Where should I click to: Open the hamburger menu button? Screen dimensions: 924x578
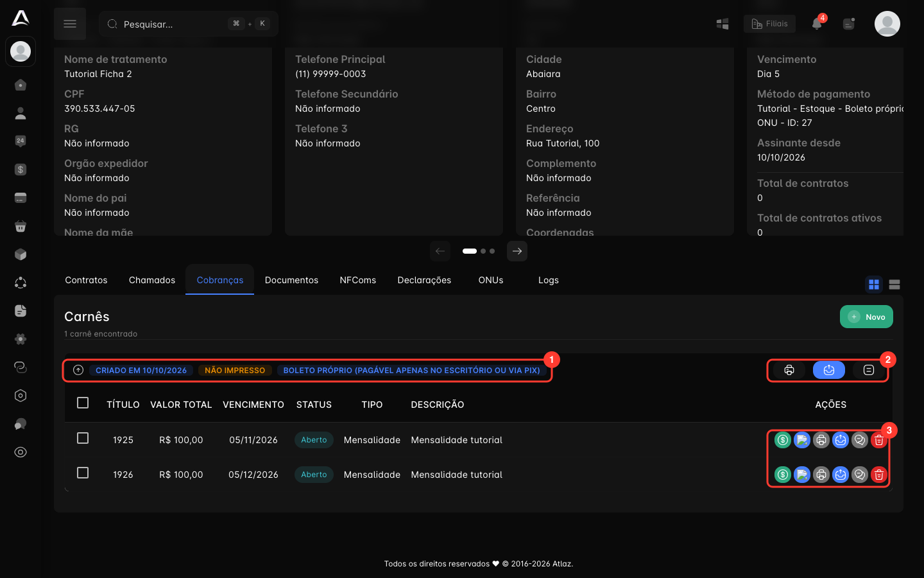tap(70, 24)
